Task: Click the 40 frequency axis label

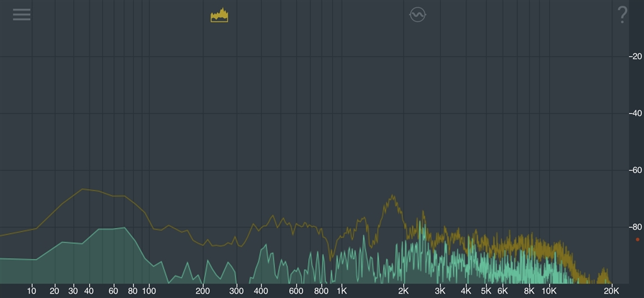Action: point(89,291)
